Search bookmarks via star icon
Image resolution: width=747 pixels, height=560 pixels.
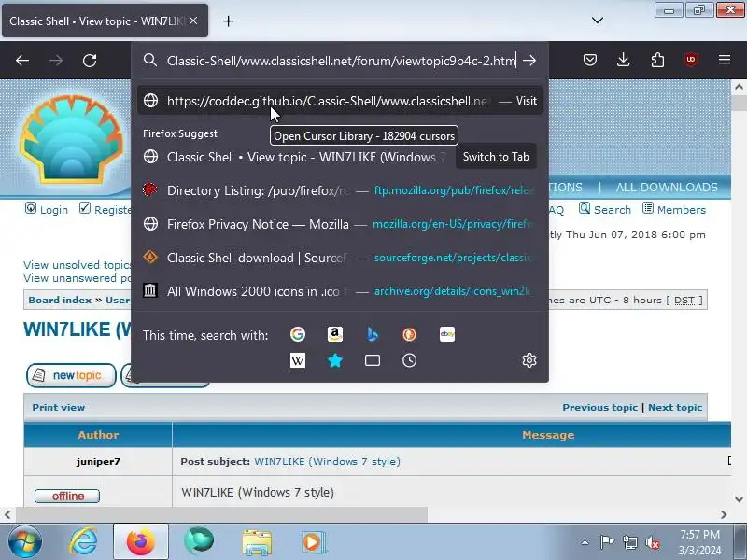(x=335, y=360)
